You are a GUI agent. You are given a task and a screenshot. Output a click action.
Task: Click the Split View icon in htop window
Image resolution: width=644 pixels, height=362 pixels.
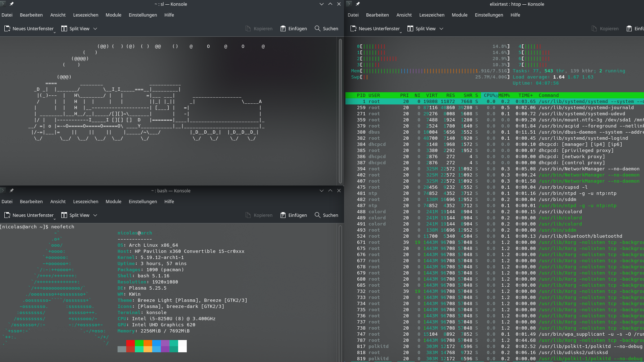(410, 28)
